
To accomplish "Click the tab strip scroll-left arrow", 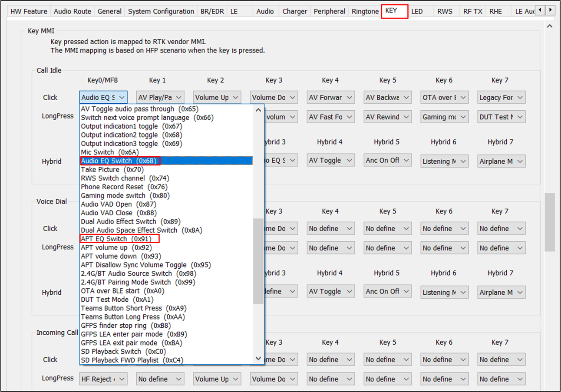I will (x=540, y=10).
